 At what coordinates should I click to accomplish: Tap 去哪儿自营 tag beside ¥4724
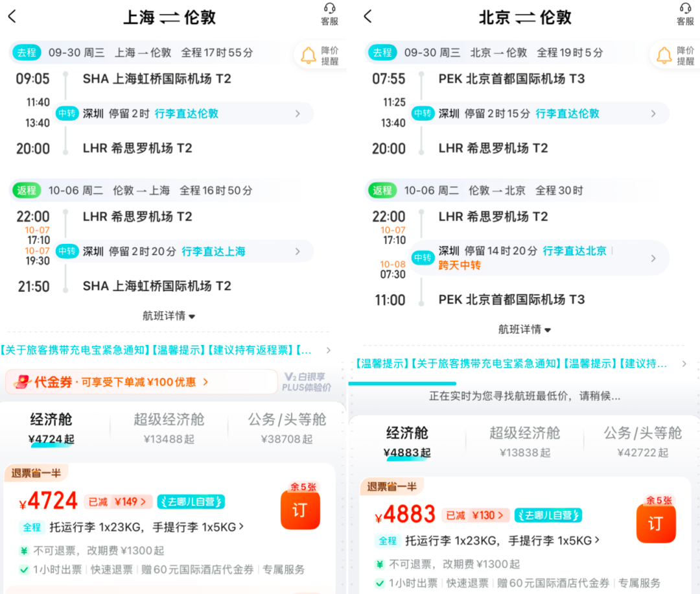coord(191,501)
